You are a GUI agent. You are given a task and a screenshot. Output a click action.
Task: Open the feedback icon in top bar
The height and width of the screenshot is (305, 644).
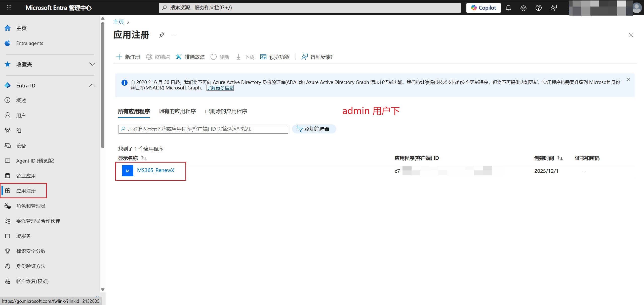tap(554, 8)
